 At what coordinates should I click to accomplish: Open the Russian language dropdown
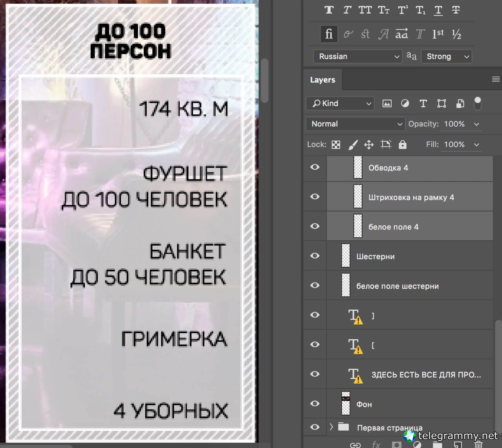(357, 56)
